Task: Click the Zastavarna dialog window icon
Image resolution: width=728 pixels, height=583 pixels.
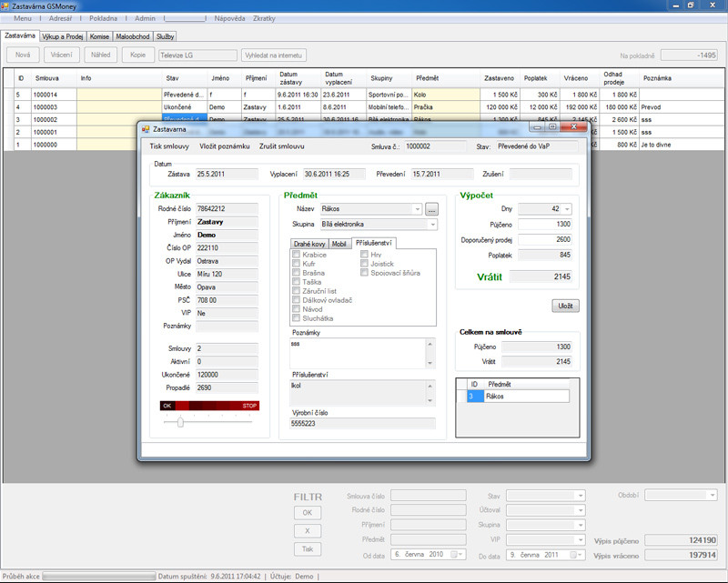Action: (x=146, y=129)
